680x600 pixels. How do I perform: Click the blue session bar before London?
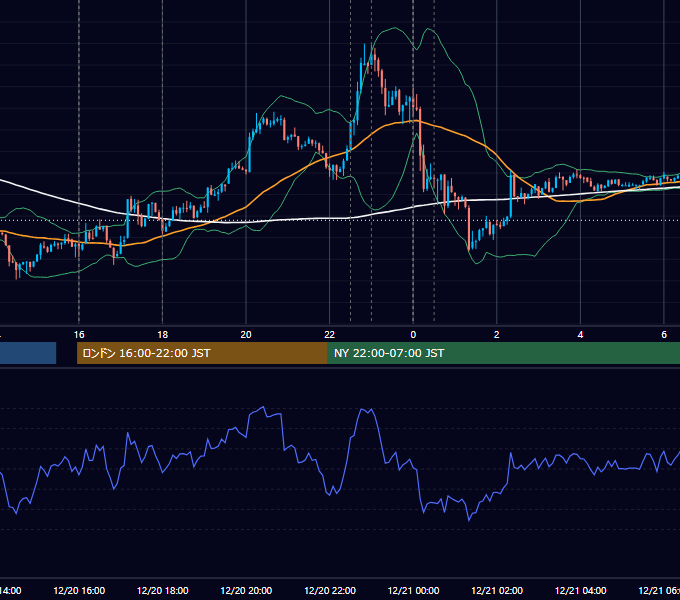28,353
